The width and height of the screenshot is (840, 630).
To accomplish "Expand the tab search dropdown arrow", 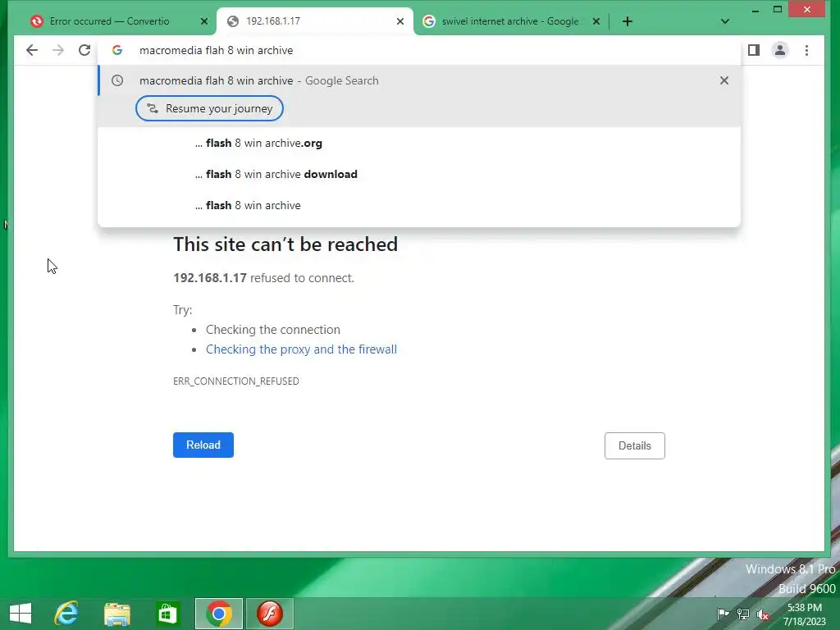I will [725, 21].
